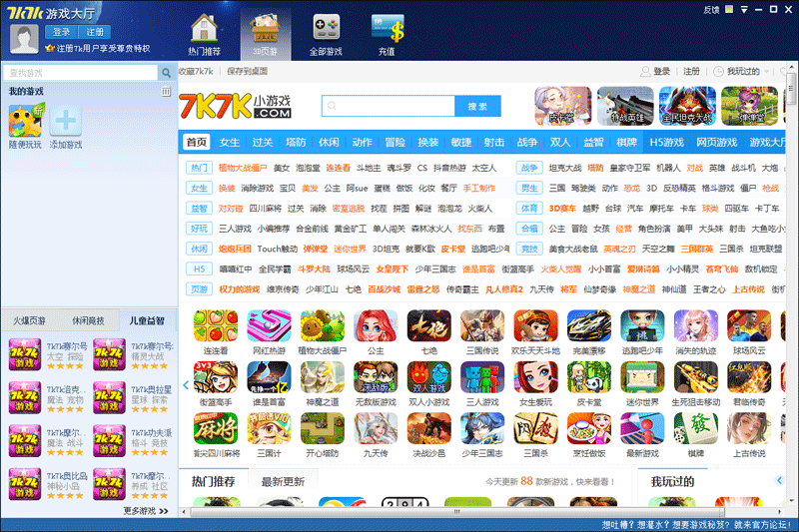
Task: Click left arrow beside game grid
Action: pos(186,385)
